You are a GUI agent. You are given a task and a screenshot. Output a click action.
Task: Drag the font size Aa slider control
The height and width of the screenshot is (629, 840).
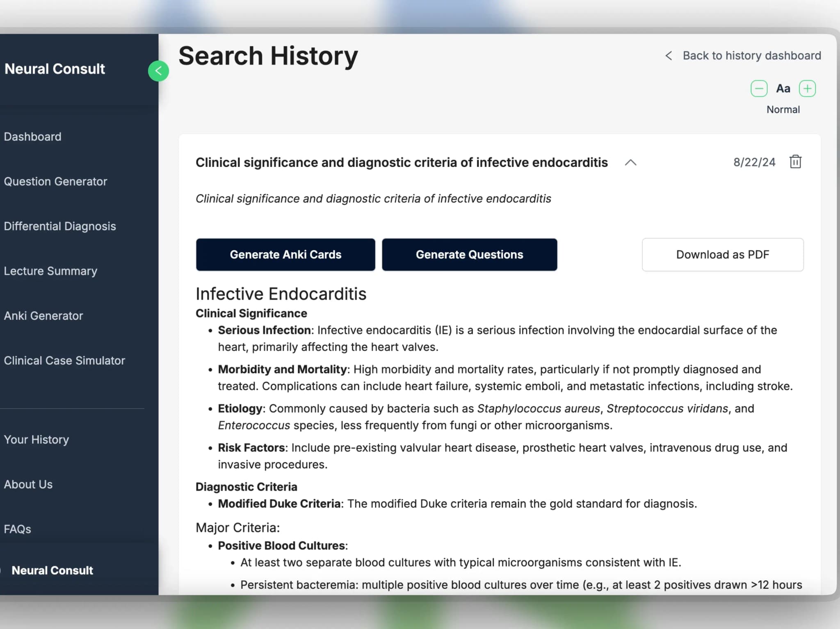[783, 88]
